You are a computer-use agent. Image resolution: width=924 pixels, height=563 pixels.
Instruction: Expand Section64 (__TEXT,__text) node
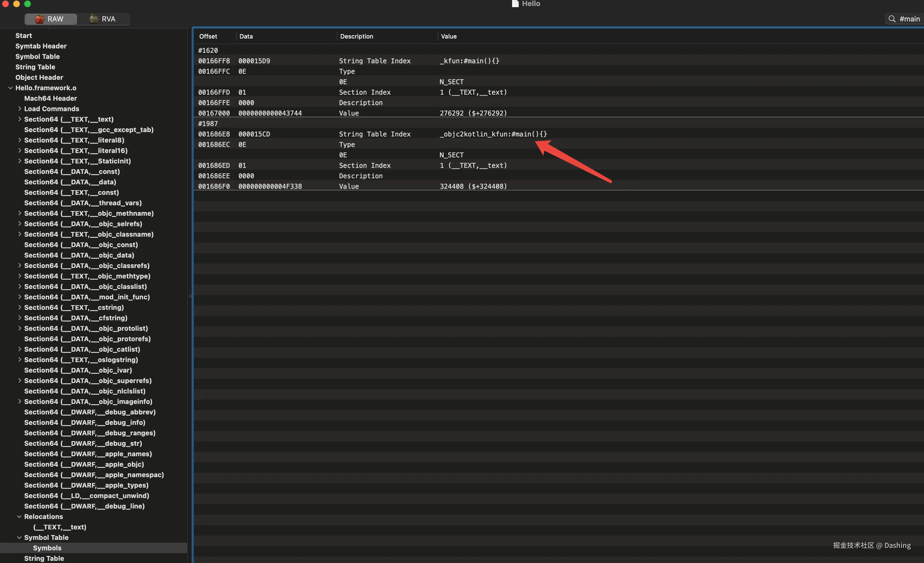point(20,119)
